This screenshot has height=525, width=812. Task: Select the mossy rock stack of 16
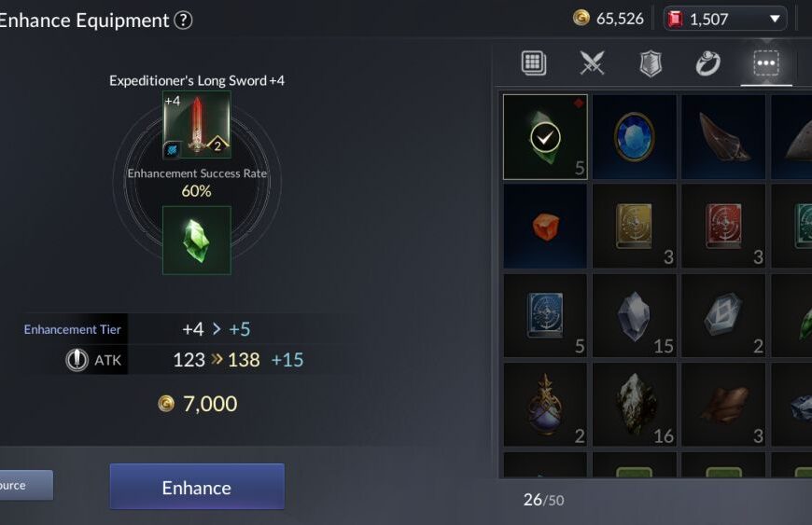point(635,404)
